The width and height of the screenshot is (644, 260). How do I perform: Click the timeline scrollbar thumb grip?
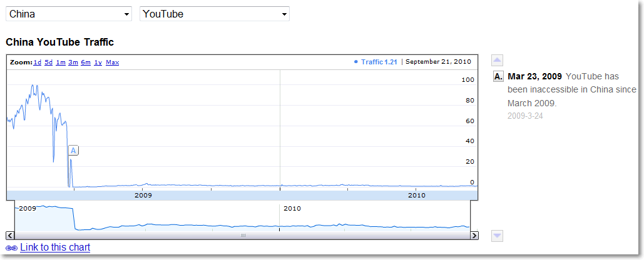pos(243,236)
